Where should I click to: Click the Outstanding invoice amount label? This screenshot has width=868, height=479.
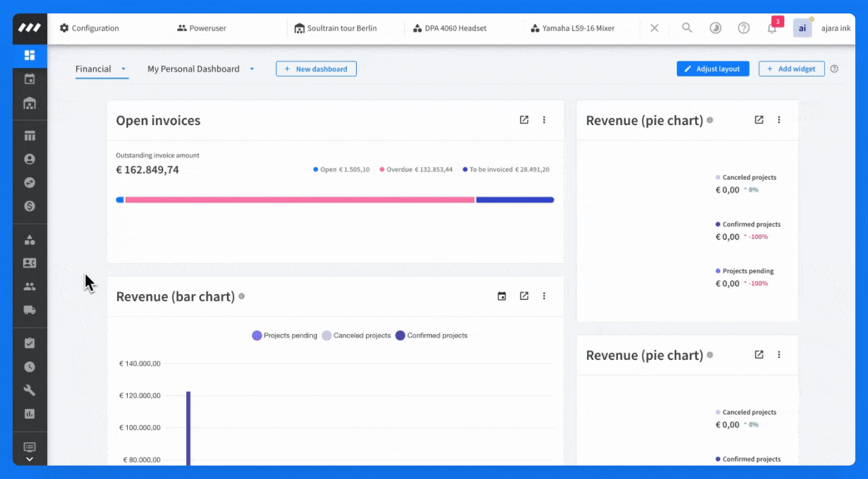[x=158, y=155]
